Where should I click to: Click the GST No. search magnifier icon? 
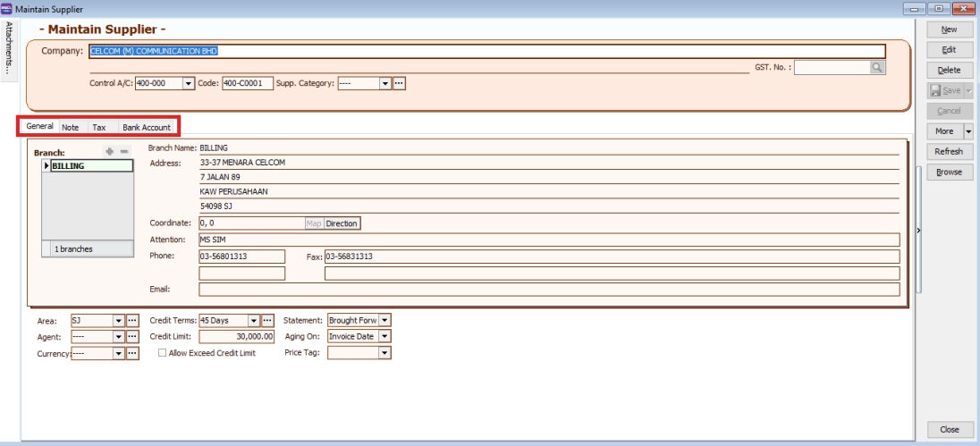click(x=877, y=67)
